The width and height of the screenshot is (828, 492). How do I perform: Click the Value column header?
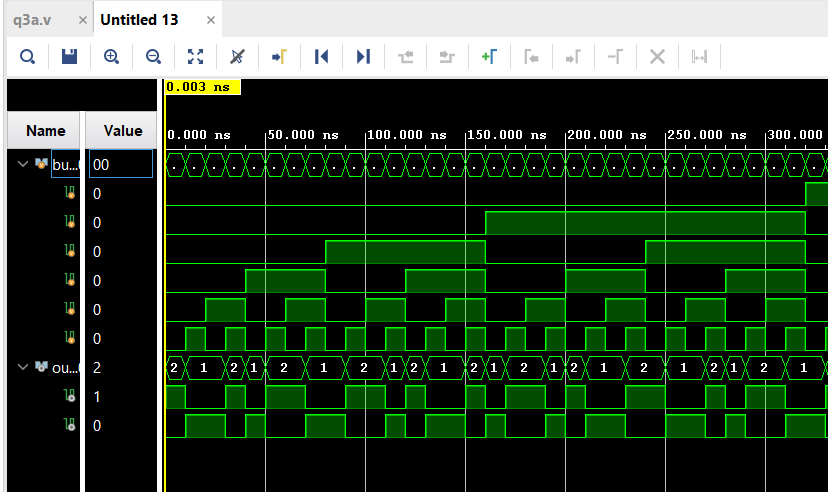122,130
